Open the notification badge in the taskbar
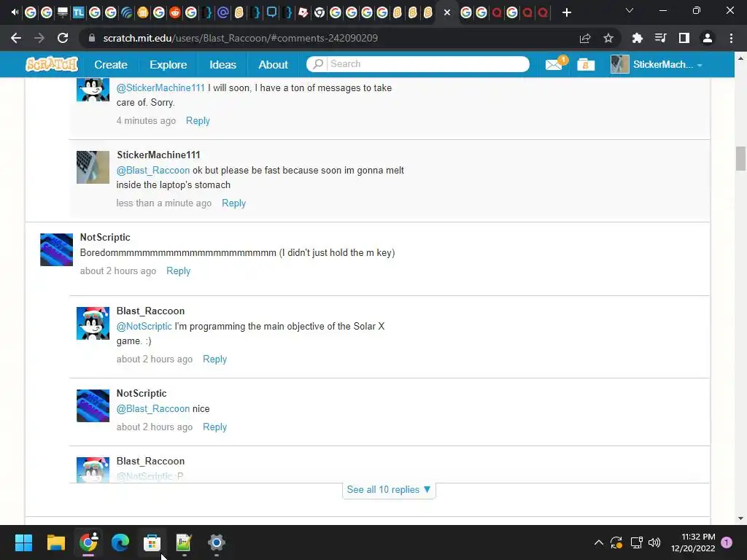Viewport: 747px width, 560px height. click(727, 542)
